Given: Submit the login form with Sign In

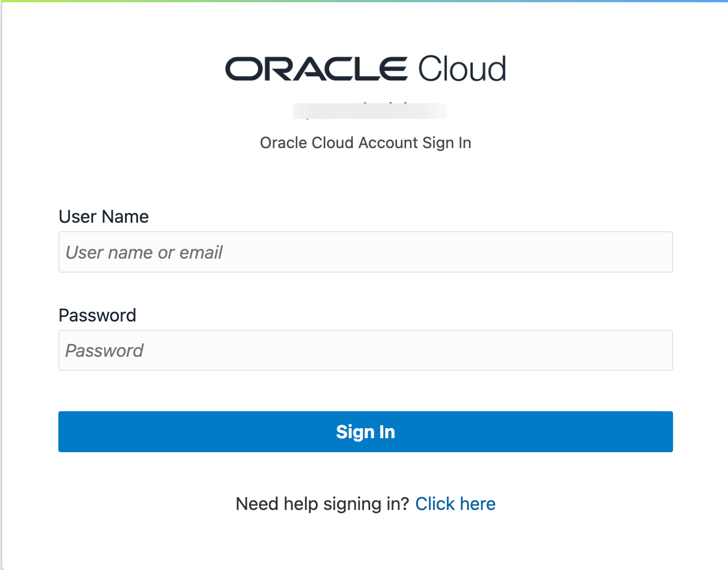Looking at the screenshot, I should tap(365, 431).
